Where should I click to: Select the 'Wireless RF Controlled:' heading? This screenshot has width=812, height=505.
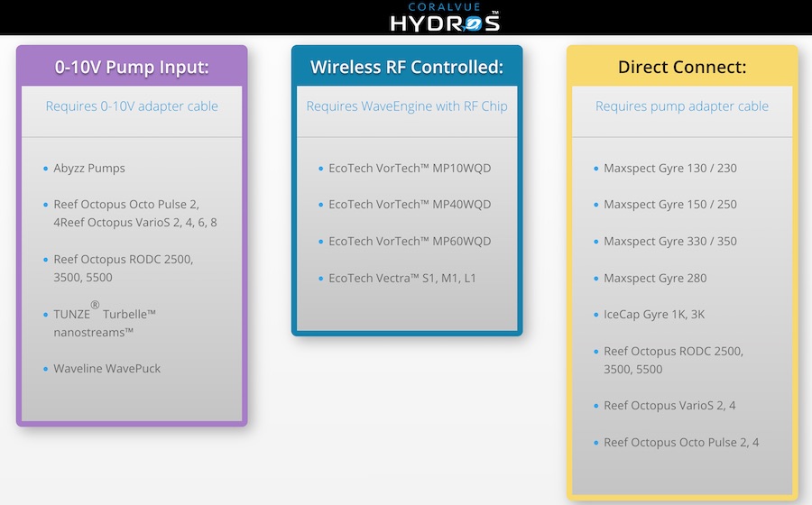[x=407, y=67]
